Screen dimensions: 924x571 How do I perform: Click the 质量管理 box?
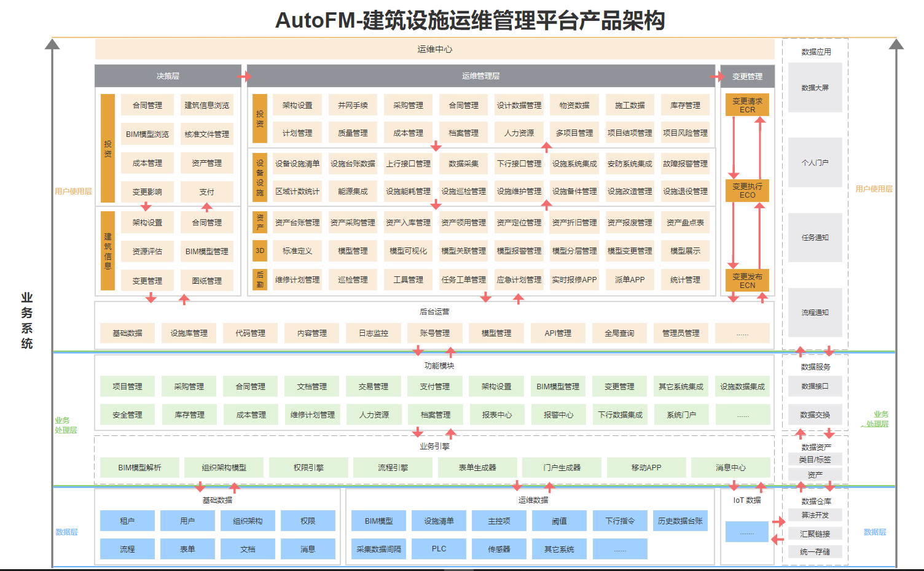pyautogui.click(x=353, y=133)
